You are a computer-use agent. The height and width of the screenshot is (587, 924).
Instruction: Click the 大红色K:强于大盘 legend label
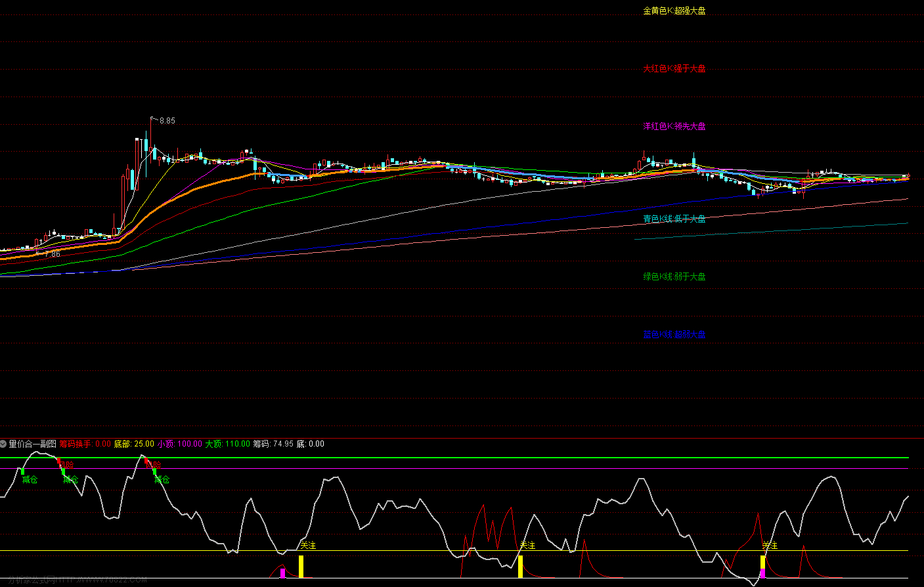(674, 68)
